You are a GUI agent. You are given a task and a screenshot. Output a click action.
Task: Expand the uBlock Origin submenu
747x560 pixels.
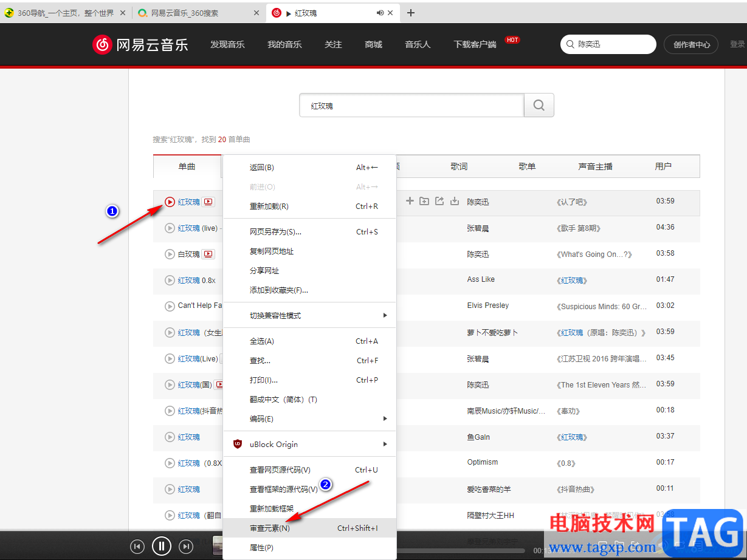click(x=310, y=444)
